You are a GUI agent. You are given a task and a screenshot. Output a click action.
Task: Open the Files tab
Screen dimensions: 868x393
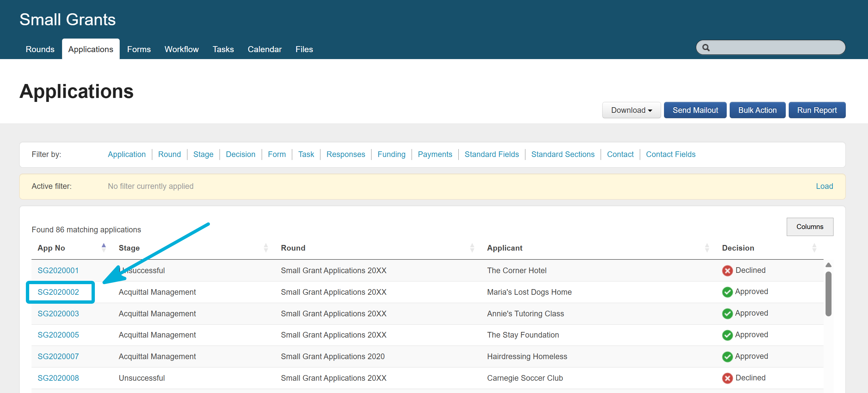pyautogui.click(x=304, y=49)
